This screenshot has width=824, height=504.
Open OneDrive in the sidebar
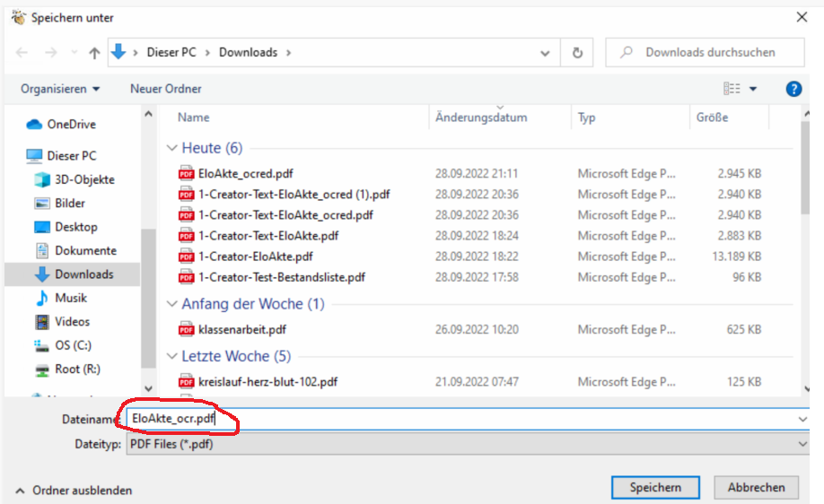71,125
